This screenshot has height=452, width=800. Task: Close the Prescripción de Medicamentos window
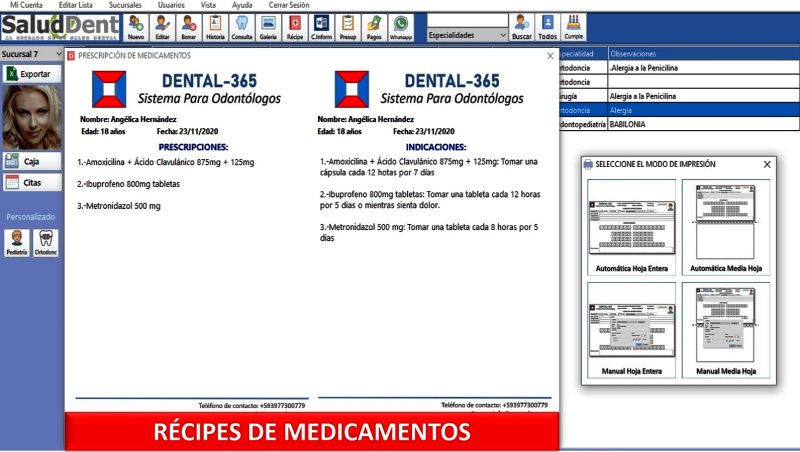point(550,56)
